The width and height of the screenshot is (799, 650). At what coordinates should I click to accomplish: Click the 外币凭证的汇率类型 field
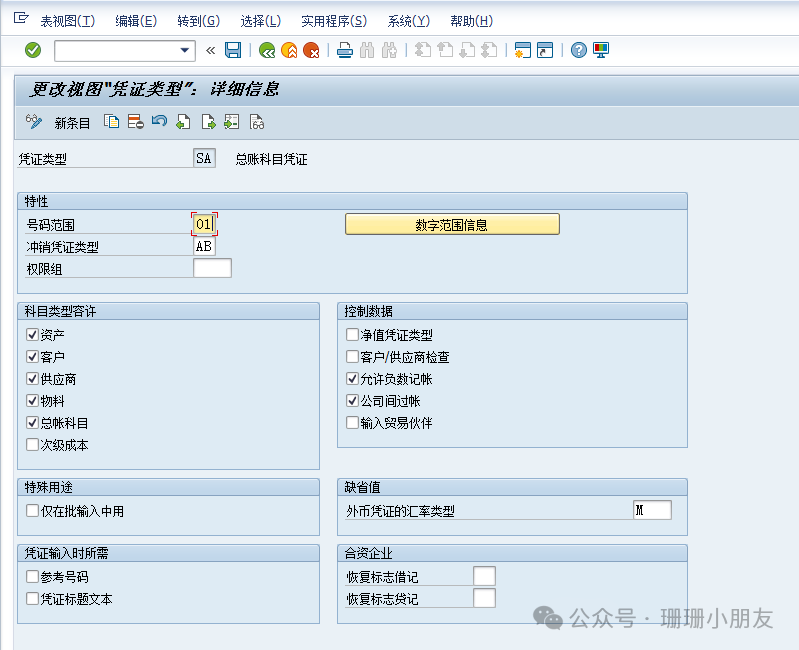(x=652, y=511)
